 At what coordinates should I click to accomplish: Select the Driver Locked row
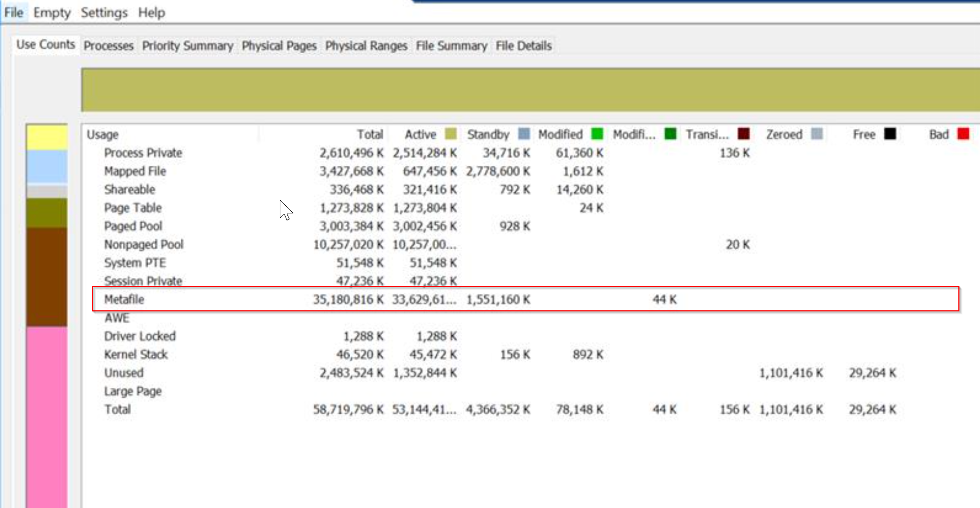pyautogui.click(x=530, y=336)
